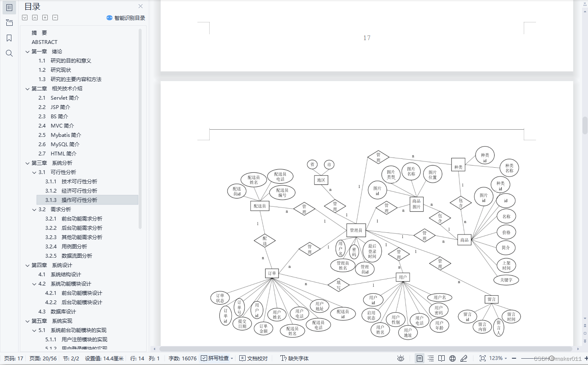Switch to reading layout view
588x365 pixels.
pyautogui.click(x=442, y=358)
